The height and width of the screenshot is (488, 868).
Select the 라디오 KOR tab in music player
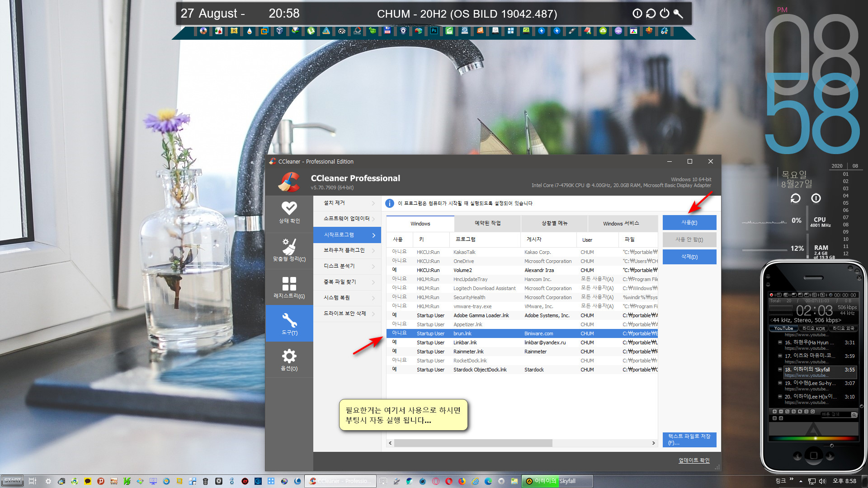(x=813, y=328)
